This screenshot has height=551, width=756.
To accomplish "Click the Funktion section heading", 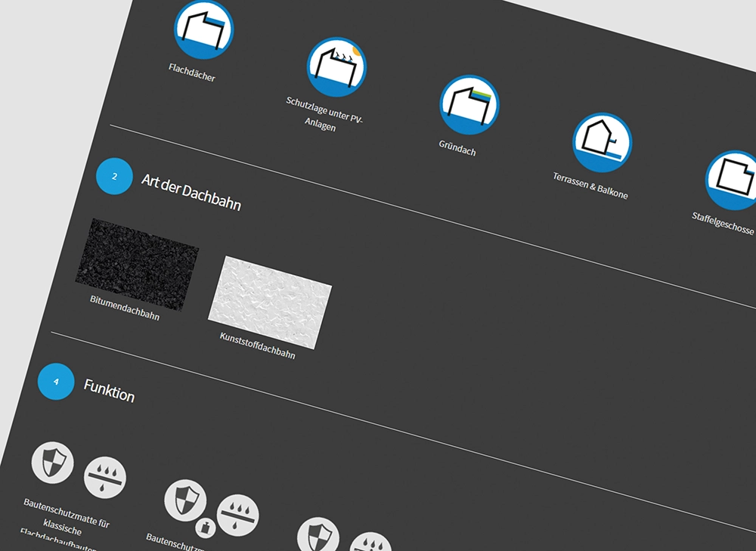I will 109,391.
